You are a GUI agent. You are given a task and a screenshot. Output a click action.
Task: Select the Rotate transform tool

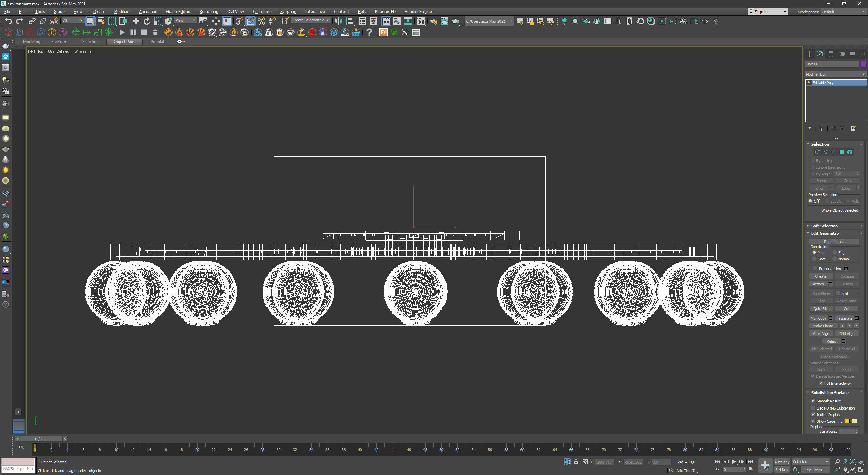tap(146, 21)
